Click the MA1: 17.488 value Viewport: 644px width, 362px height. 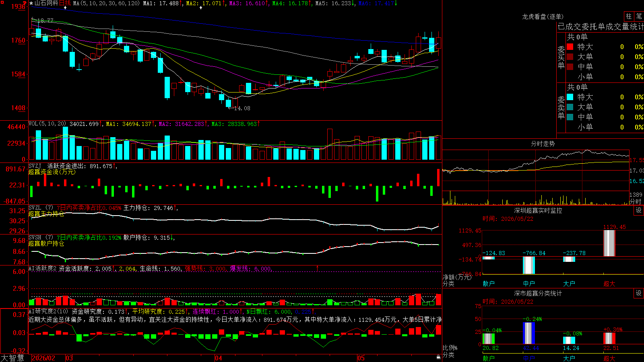coord(161,3)
